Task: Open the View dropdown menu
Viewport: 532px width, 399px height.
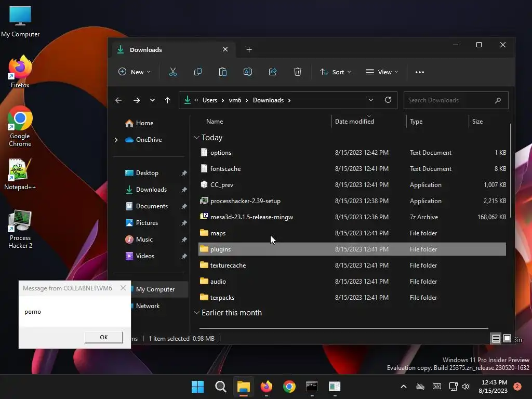Action: click(x=382, y=72)
